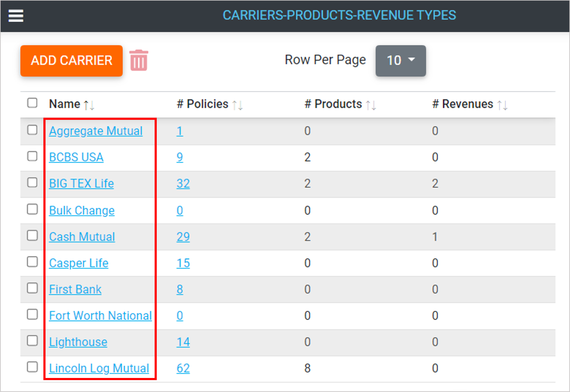The image size is (570, 392).
Task: Open the Casper Life carrier link
Action: click(x=79, y=263)
